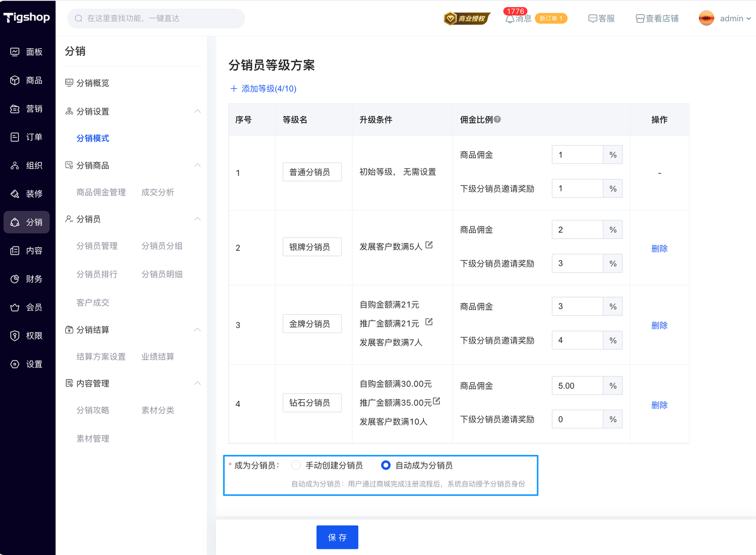Click 添加等级(4/10) link
The width and height of the screenshot is (756, 555).
point(263,89)
